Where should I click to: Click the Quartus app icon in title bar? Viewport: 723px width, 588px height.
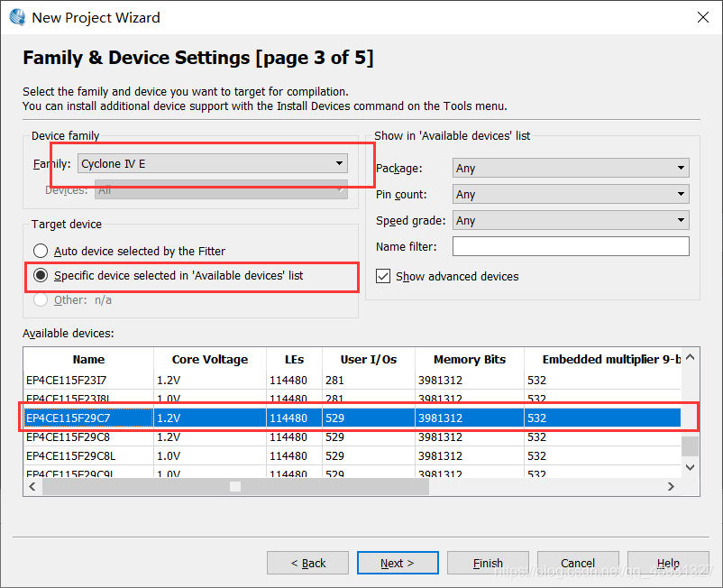17,17
